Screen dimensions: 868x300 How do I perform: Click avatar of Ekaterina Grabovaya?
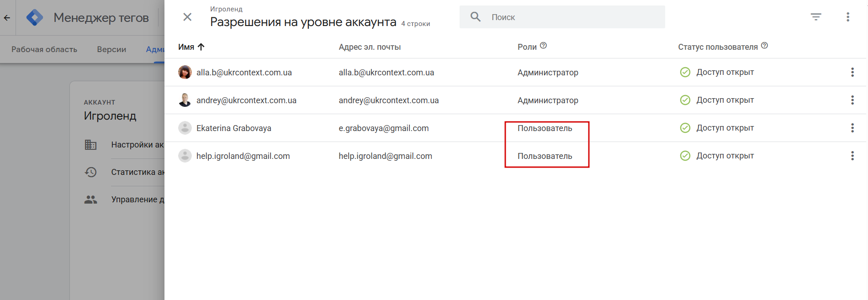click(x=185, y=128)
